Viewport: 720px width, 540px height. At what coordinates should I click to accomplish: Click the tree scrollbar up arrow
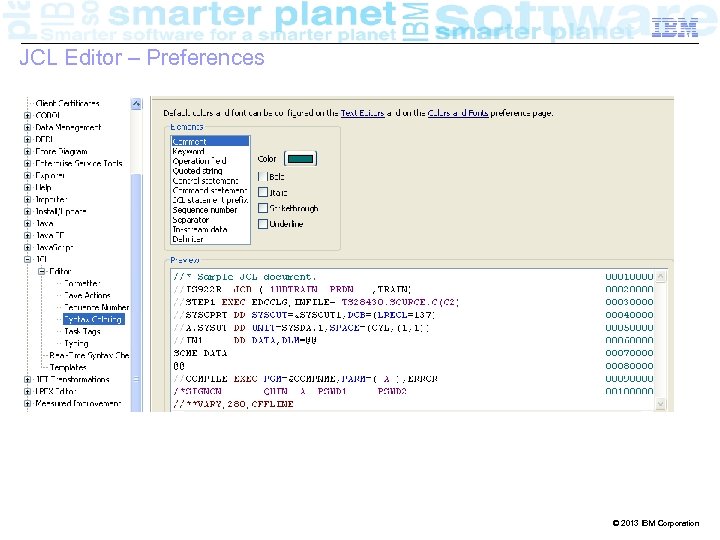coord(136,104)
